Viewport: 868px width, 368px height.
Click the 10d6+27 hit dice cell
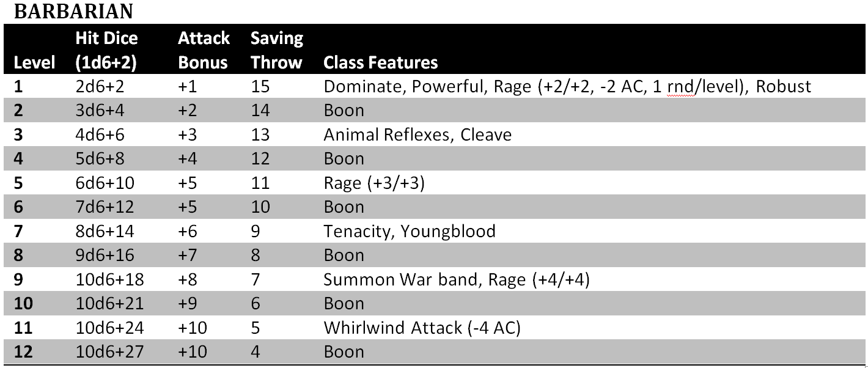pos(109,352)
